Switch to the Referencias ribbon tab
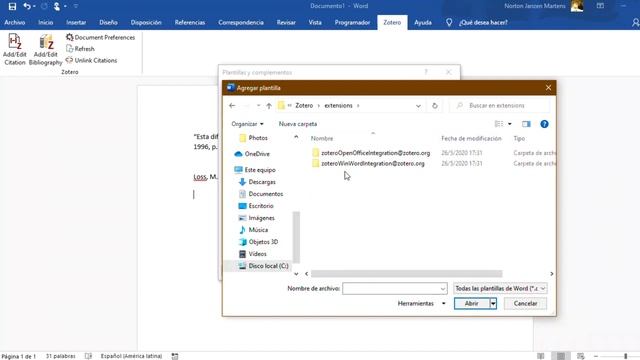This screenshot has width=640, height=360. tap(190, 22)
